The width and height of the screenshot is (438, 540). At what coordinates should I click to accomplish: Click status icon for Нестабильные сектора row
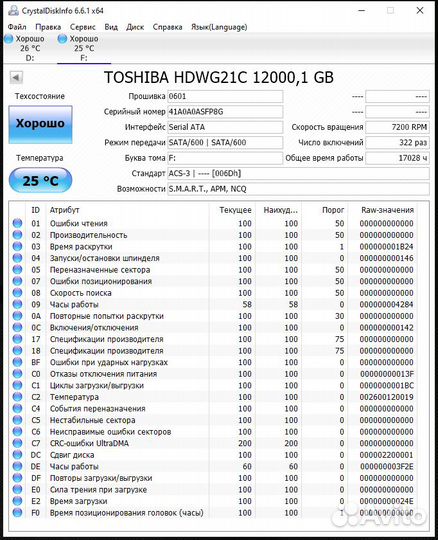click(17, 420)
